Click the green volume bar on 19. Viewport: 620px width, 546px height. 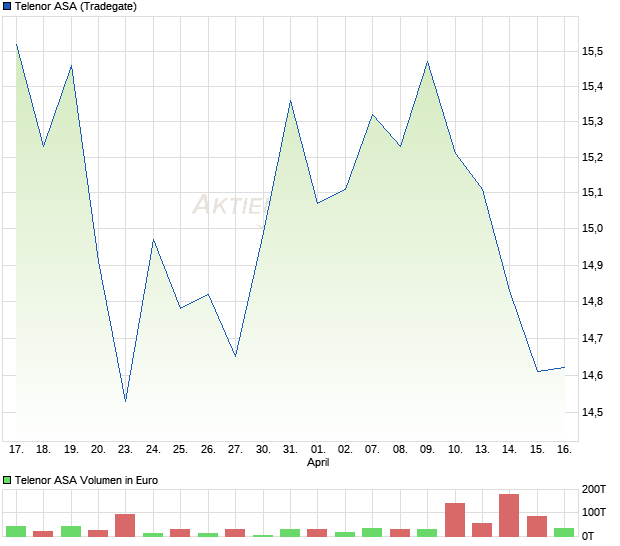click(71, 532)
